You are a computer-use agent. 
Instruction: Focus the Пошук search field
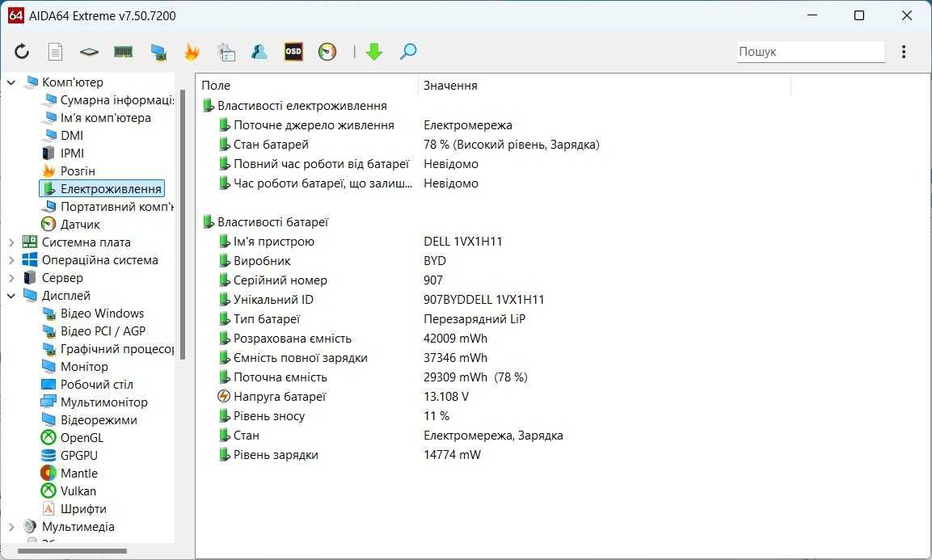click(x=811, y=52)
